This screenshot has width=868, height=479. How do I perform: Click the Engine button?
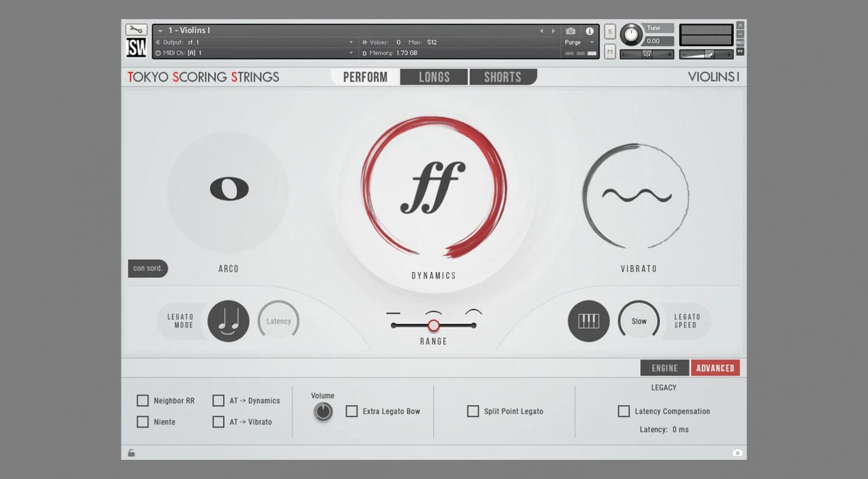tap(664, 368)
